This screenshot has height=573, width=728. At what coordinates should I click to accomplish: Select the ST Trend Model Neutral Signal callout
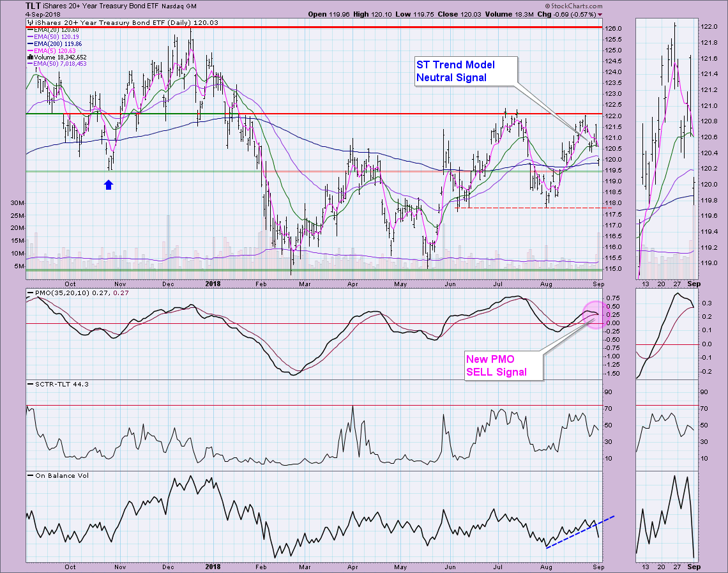(x=464, y=71)
